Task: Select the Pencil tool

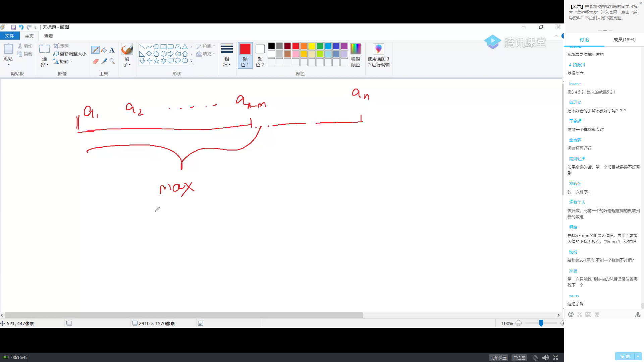Action: tap(95, 50)
